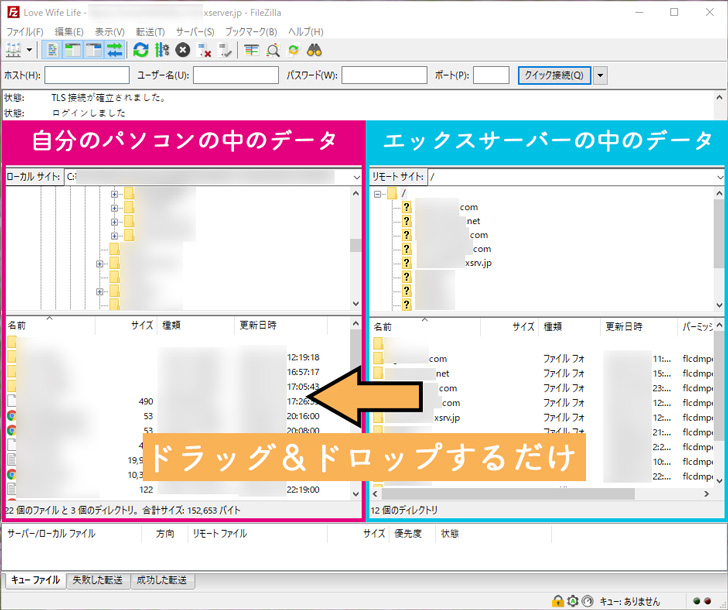Open the ブックマーク(B) menu
Viewport: 728px width, 610px height.
point(252,32)
